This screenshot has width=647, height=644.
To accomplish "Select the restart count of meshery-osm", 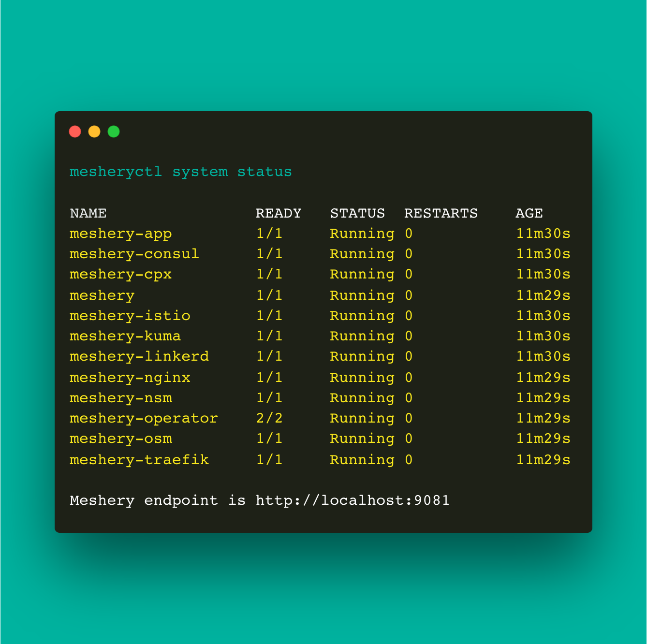I will point(409,439).
